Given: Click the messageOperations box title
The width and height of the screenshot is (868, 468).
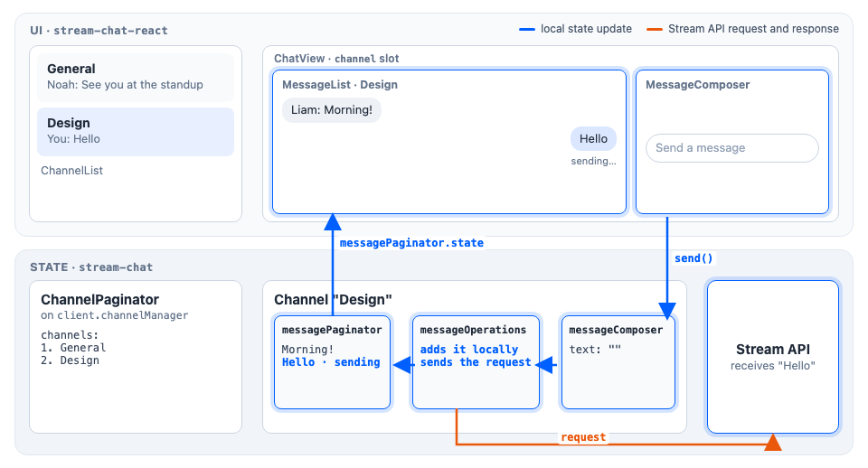Looking at the screenshot, I should pyautogui.click(x=473, y=330).
